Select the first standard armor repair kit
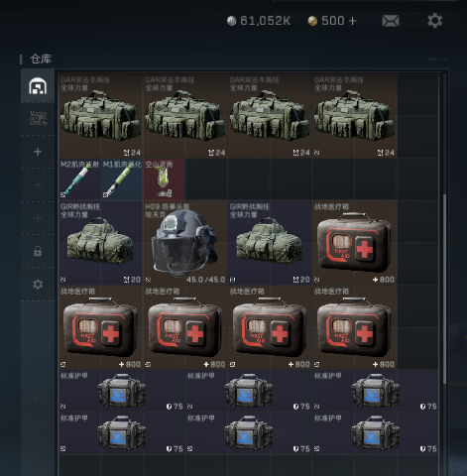Image resolution: width=467 pixels, height=476 pixels. click(122, 391)
